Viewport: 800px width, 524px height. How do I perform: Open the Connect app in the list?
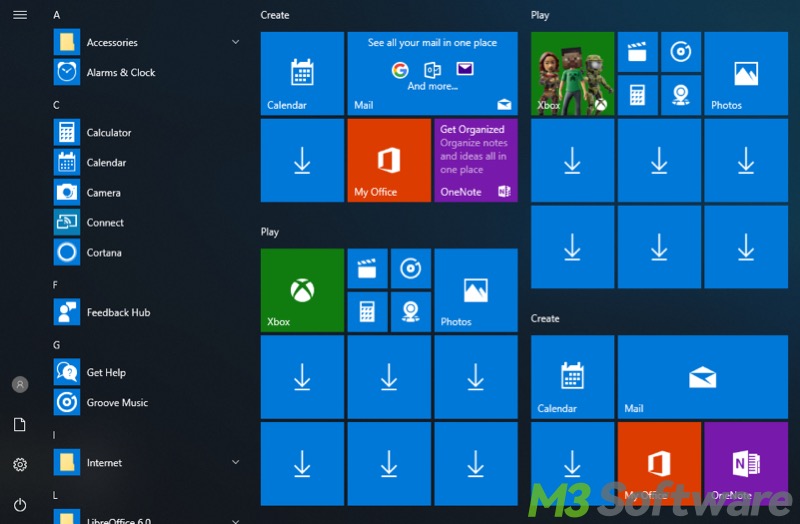click(146, 222)
